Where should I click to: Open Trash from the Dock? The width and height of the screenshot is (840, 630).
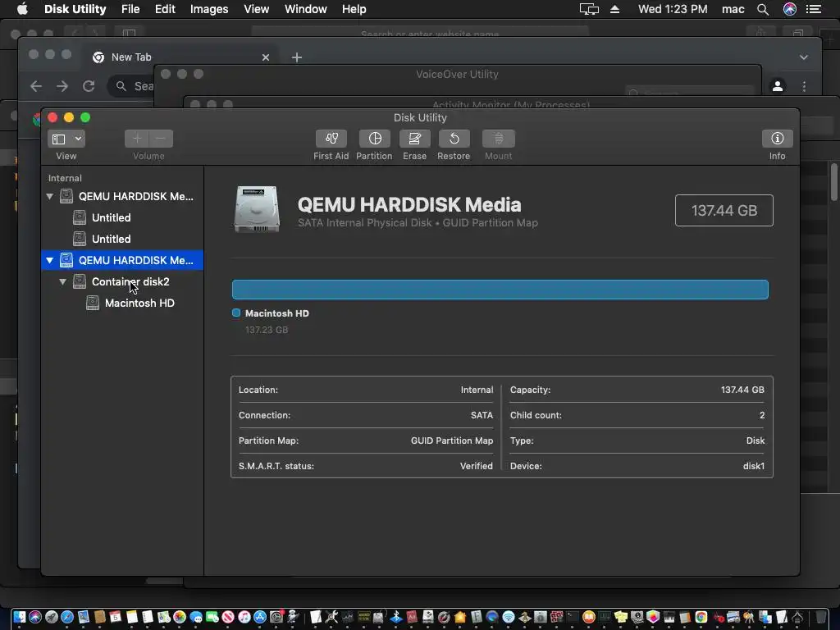pyautogui.click(x=820, y=617)
